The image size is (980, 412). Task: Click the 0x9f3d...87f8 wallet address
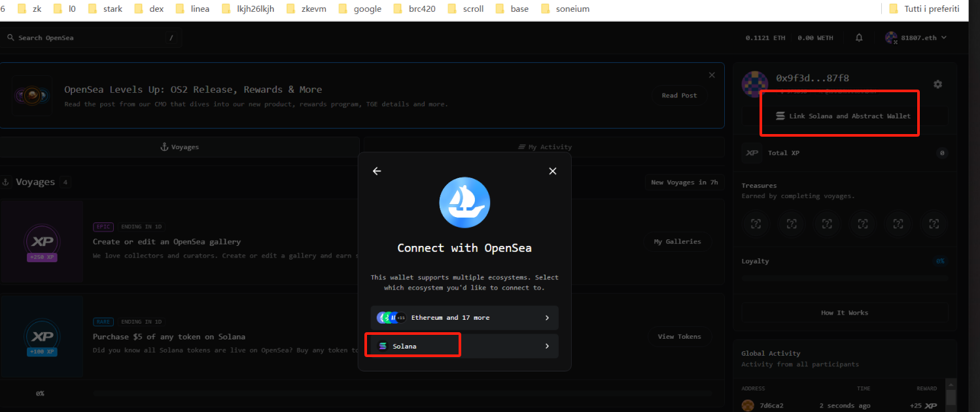812,78
